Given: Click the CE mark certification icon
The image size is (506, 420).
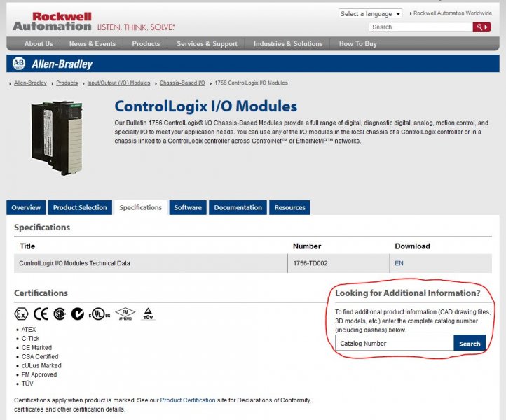Looking at the screenshot, I should [41, 314].
